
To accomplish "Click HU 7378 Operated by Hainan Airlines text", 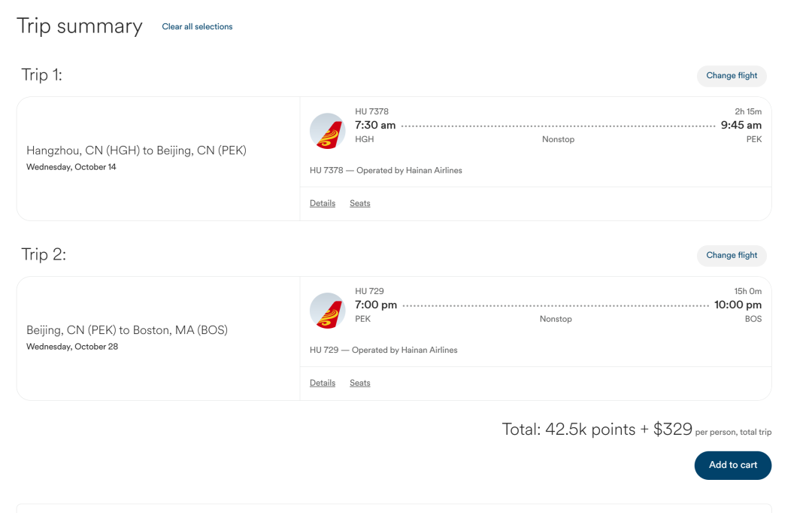I will coord(386,171).
